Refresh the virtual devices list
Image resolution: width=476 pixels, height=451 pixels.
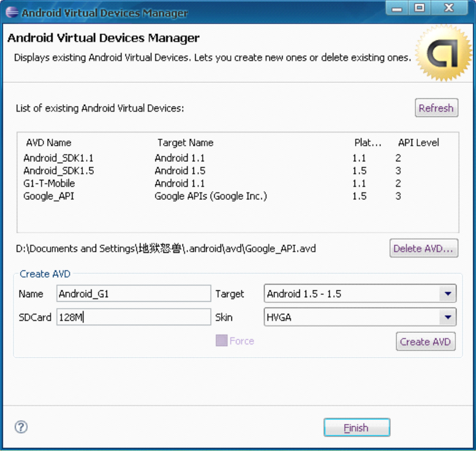click(x=436, y=108)
